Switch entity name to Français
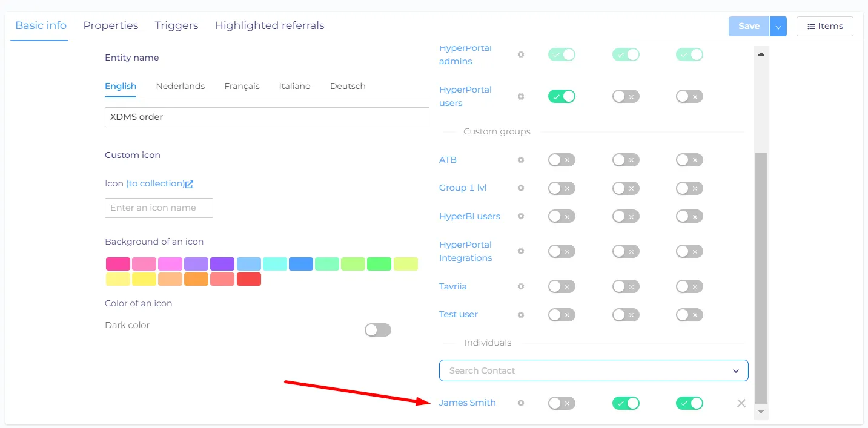868x428 pixels. tap(242, 86)
